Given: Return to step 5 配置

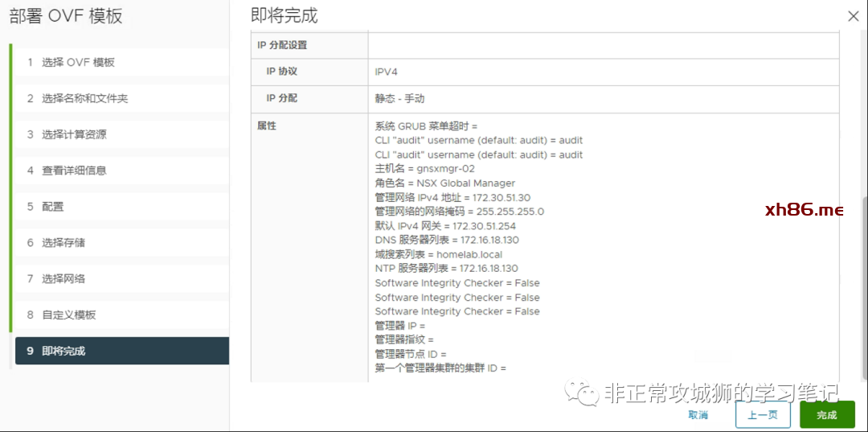Looking at the screenshot, I should point(53,207).
